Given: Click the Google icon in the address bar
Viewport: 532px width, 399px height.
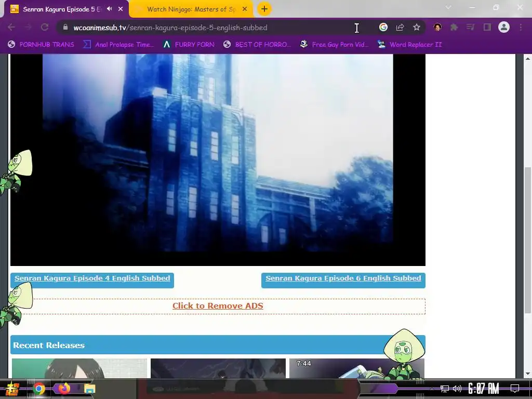Looking at the screenshot, I should tap(383, 27).
